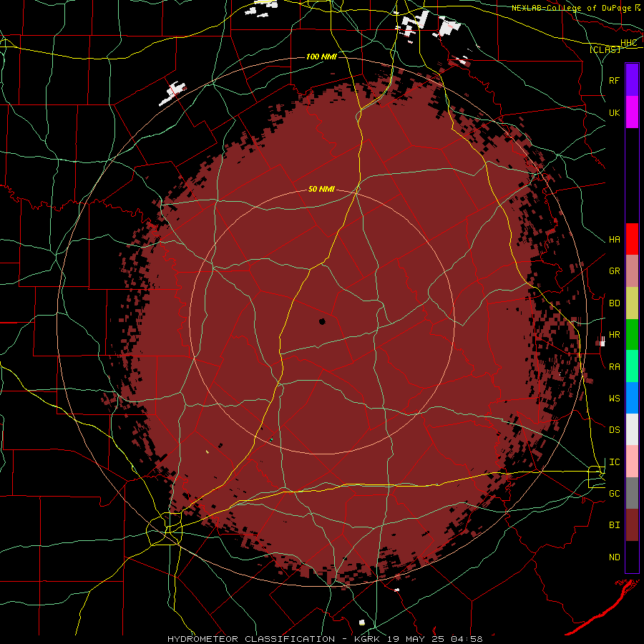Click the "RF" legend label
644x644 pixels.
(614, 80)
